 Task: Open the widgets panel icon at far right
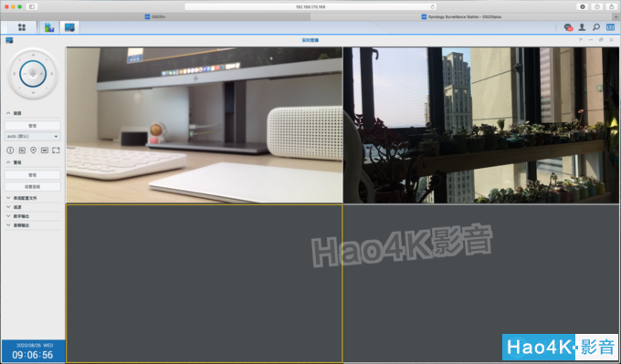pos(610,27)
